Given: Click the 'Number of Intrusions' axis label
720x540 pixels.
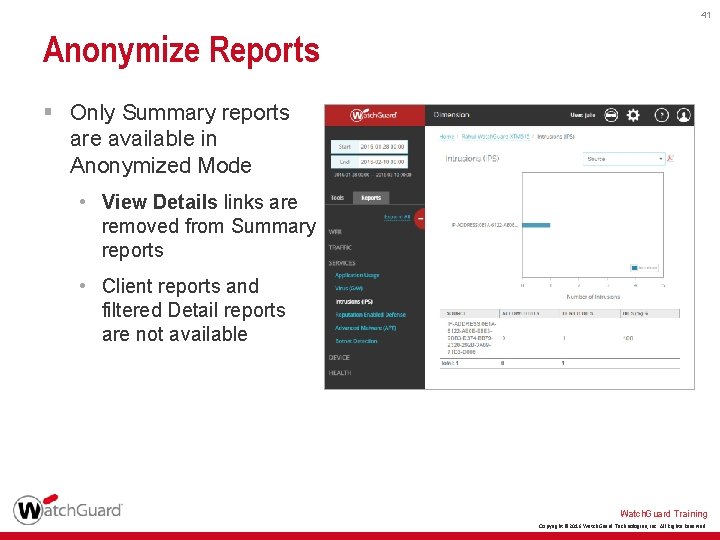Looking at the screenshot, I should [x=593, y=297].
